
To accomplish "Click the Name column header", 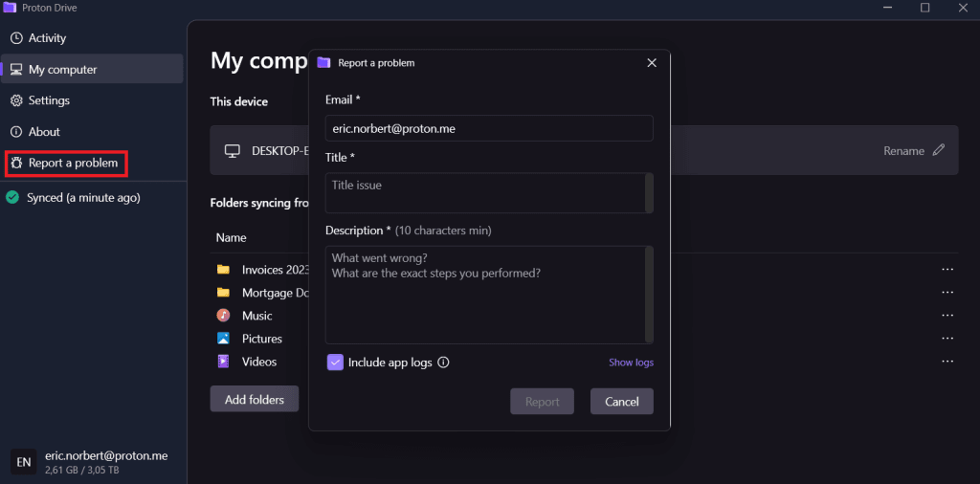I will (x=232, y=238).
